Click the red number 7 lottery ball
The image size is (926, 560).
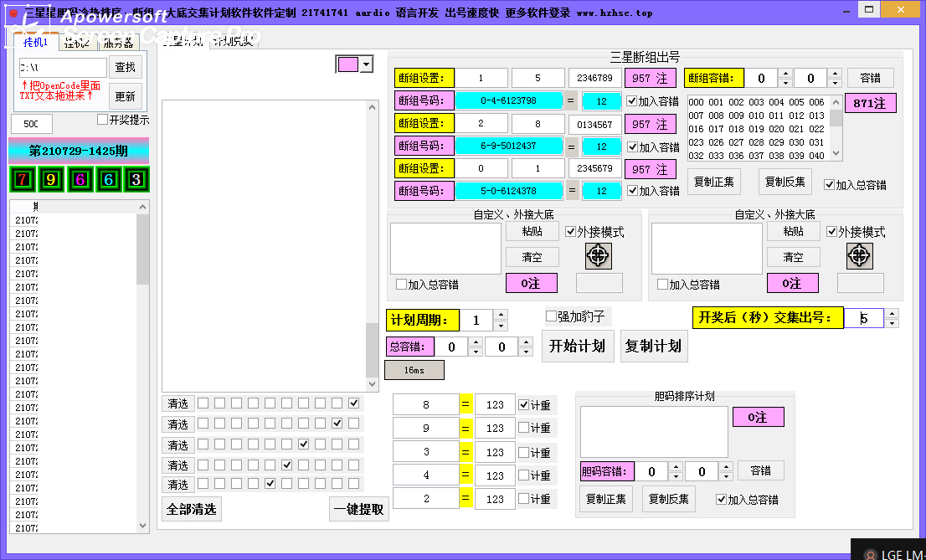tap(23, 180)
